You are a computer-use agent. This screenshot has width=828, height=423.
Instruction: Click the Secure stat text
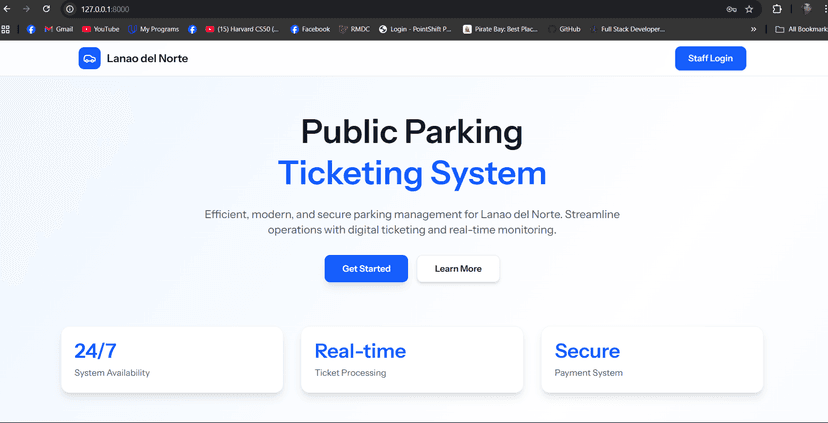click(x=587, y=351)
